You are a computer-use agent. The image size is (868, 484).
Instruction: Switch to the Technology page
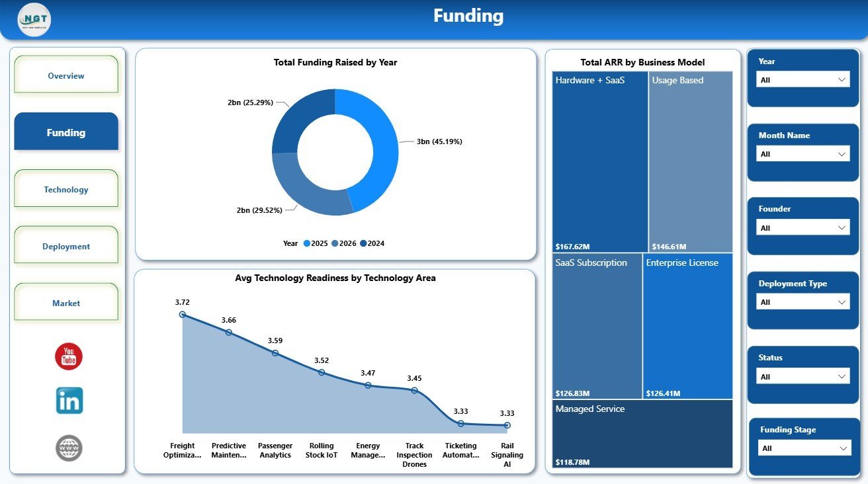click(x=66, y=188)
